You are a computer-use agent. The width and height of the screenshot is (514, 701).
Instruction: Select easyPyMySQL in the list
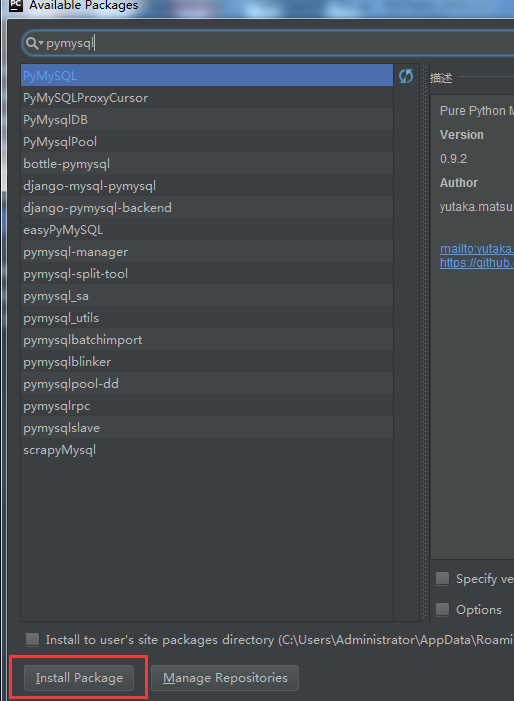click(x=207, y=230)
